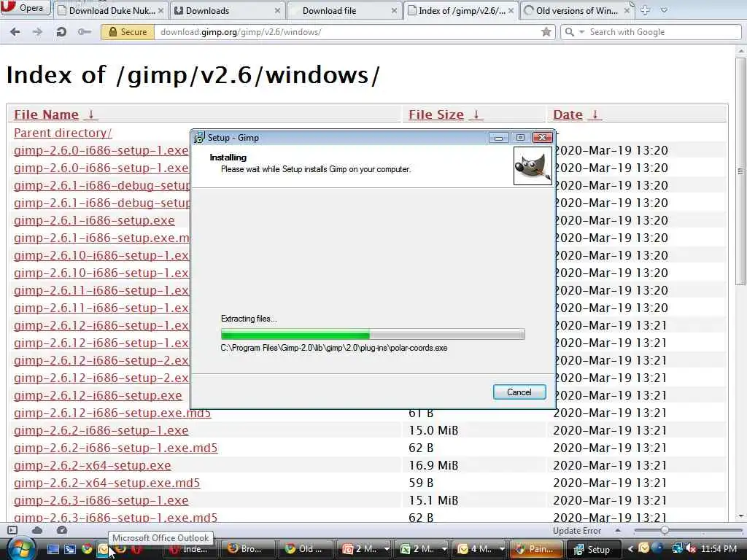Viewport: 747px width, 560px height.
Task: Click the Opera Turbo gauge icon
Action: tap(61, 530)
